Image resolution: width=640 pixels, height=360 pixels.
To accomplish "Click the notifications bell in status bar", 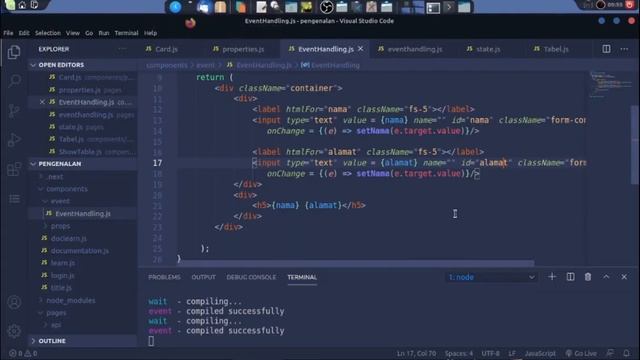I will [626, 353].
